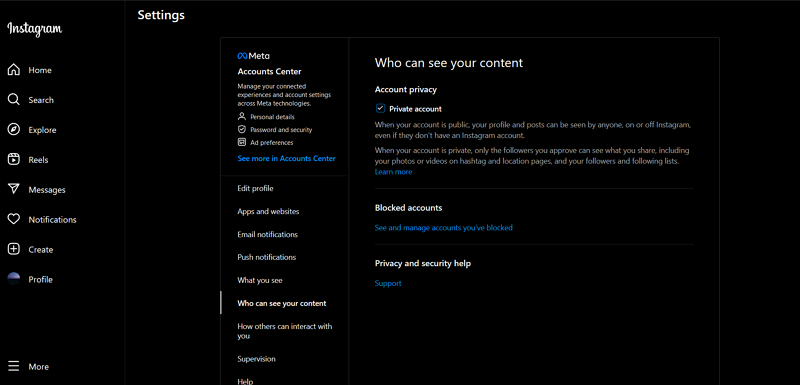This screenshot has width=800, height=385.
Task: Toggle the Private account checkbox
Action: coord(380,108)
